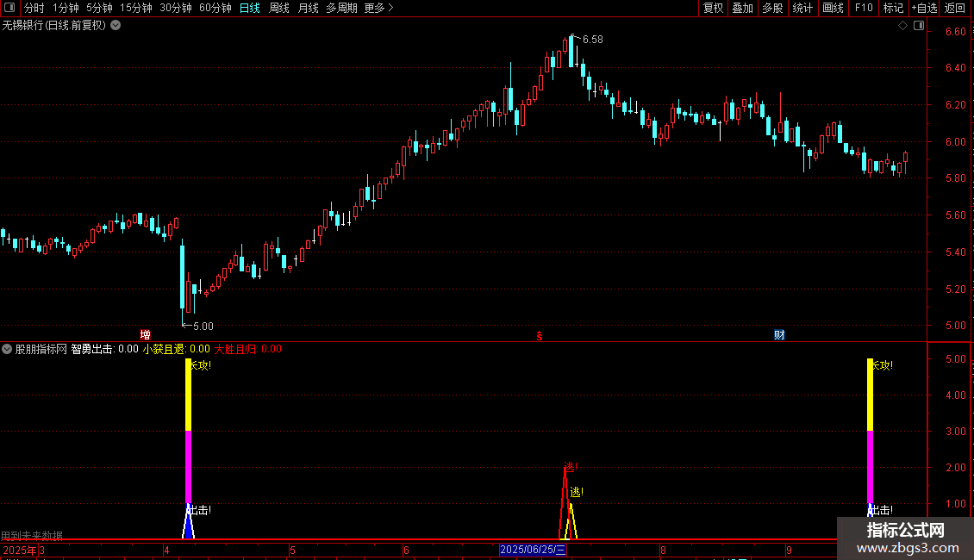The width and height of the screenshot is (974, 560).
Task: Click the diamond icon above the price axis
Action: [903, 26]
